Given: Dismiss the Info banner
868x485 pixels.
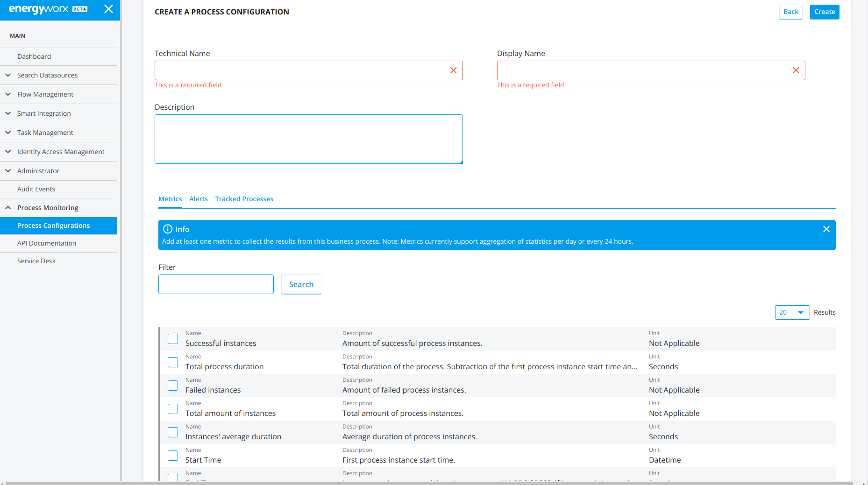Looking at the screenshot, I should (x=826, y=229).
